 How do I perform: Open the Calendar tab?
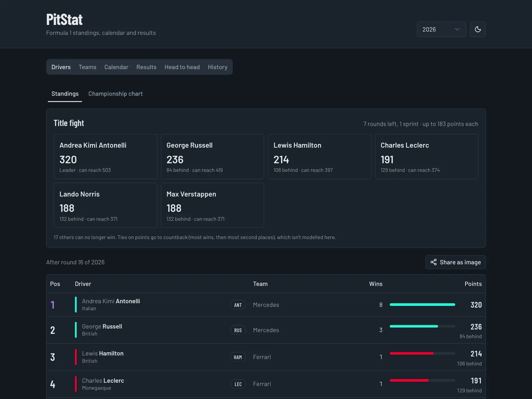[x=116, y=67]
